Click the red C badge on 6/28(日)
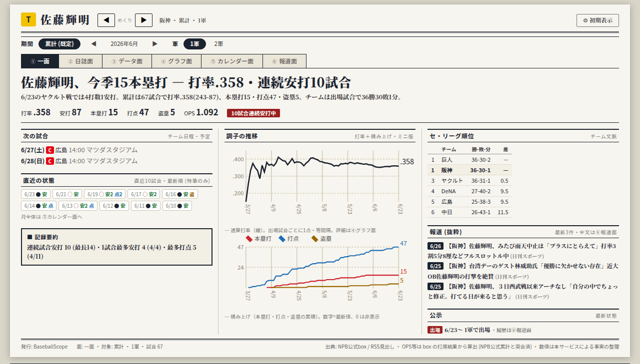The height and width of the screenshot is (364, 640). point(50,161)
